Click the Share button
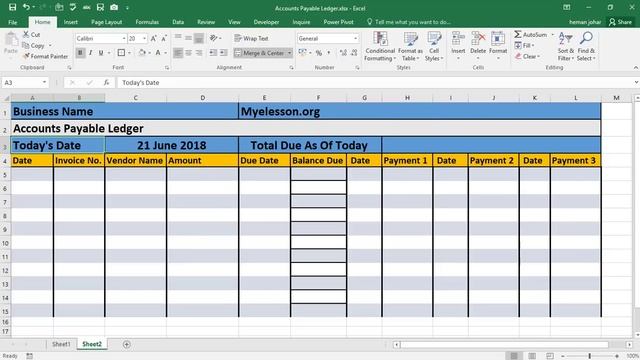 pos(620,22)
